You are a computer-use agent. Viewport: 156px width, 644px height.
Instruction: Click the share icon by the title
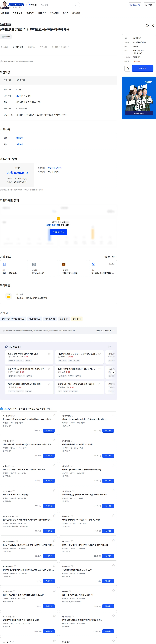(153, 26)
